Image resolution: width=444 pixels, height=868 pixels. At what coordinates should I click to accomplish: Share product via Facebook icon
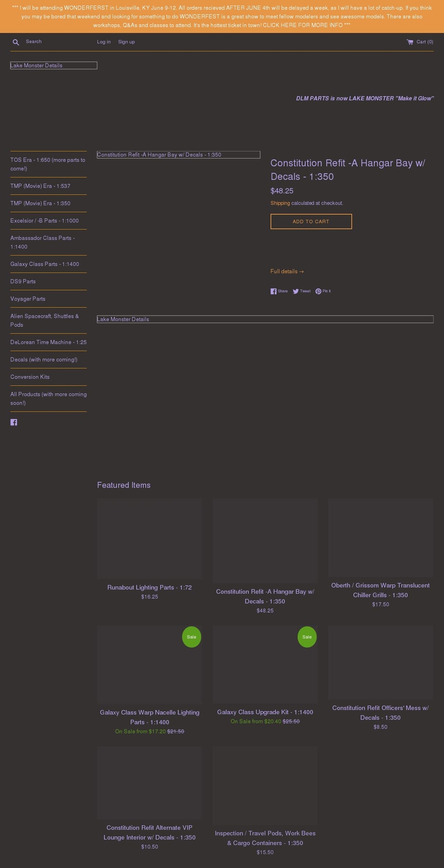point(273,291)
